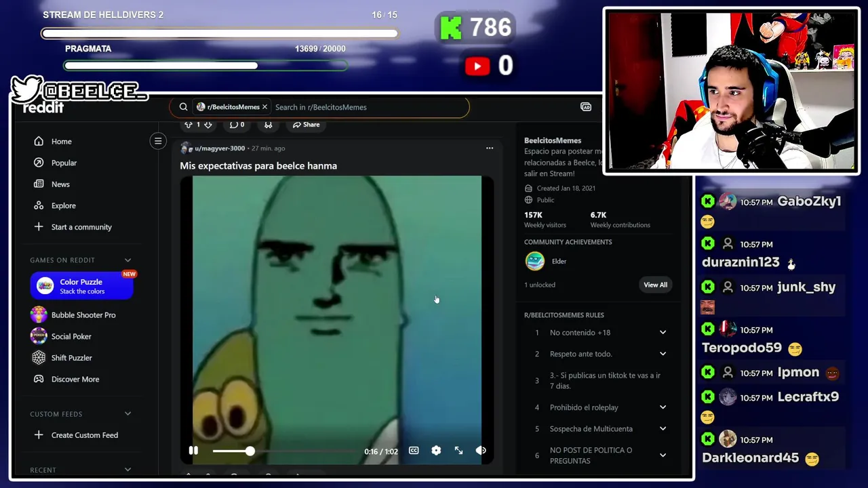This screenshot has width=868, height=488.
Task: Collapse the Custom Feeds section
Action: click(x=127, y=414)
